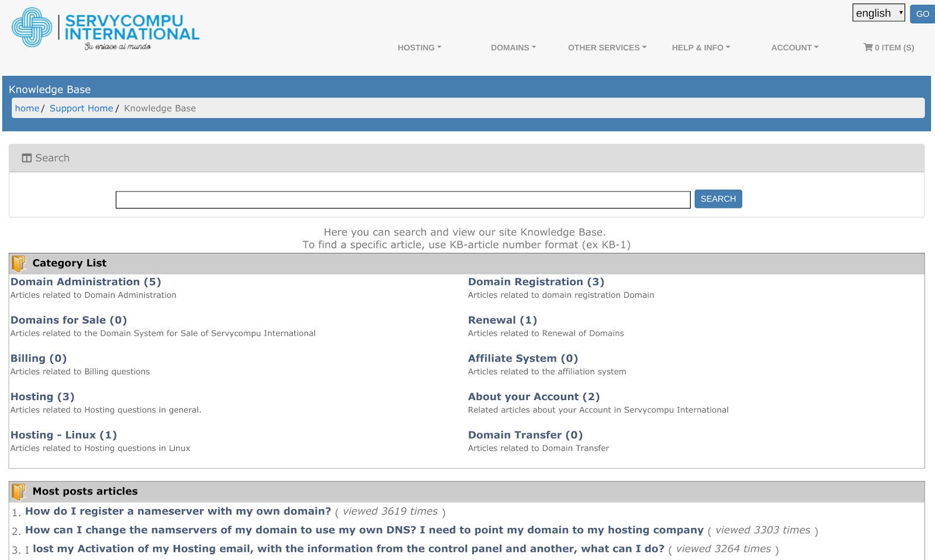This screenshot has height=560, width=935.
Task: Click the 'Most posts articles' heading
Action: [85, 492]
